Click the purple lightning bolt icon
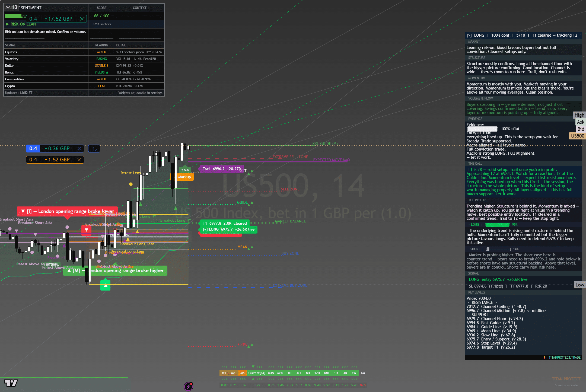Screen dimensions: 586x392 click(x=188, y=386)
